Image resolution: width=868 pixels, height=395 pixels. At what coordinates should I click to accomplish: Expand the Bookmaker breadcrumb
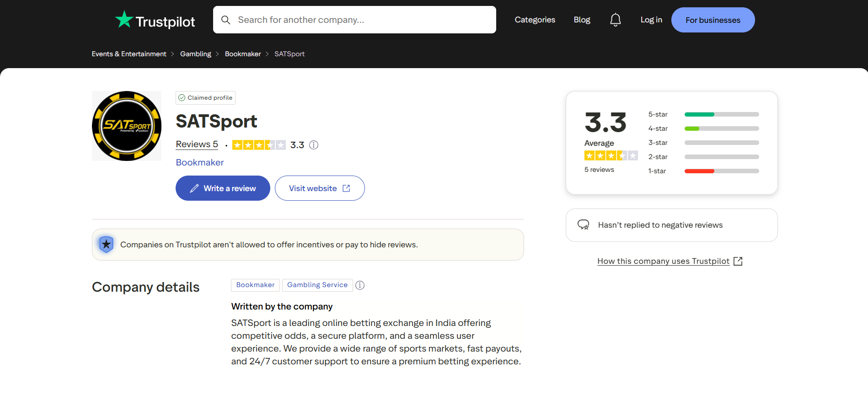coord(242,53)
